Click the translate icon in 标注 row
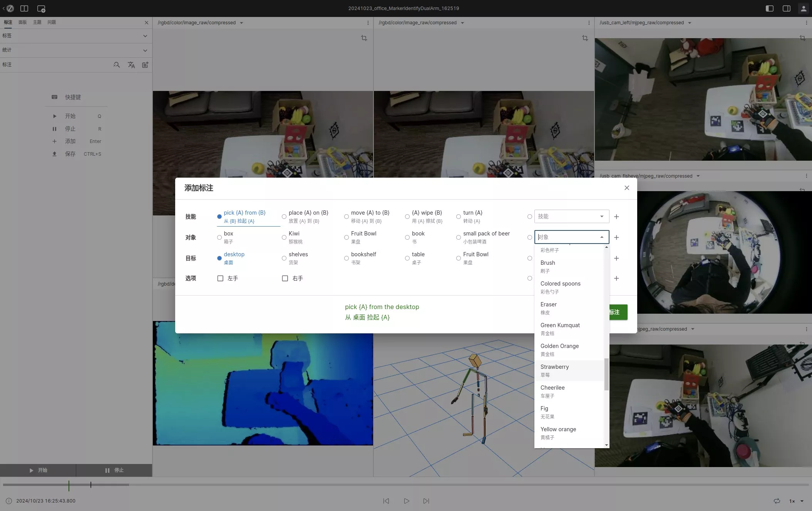Viewport: 812px width, 511px height. (x=131, y=65)
